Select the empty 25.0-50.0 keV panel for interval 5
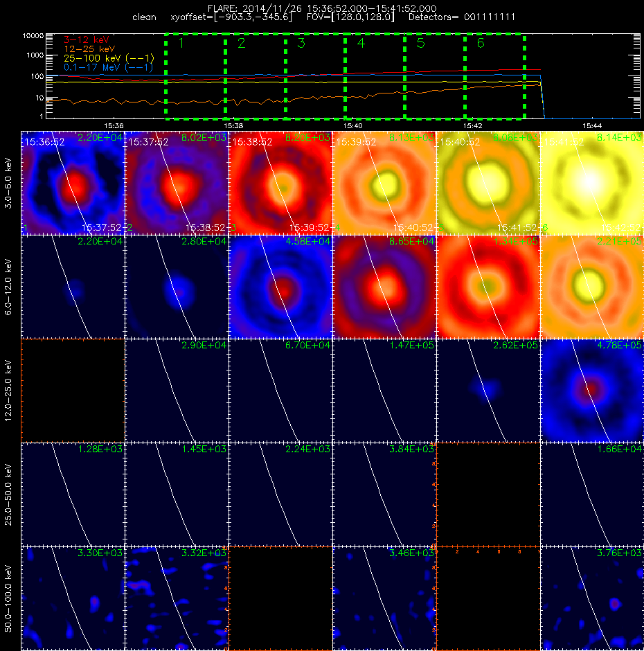 (488, 494)
